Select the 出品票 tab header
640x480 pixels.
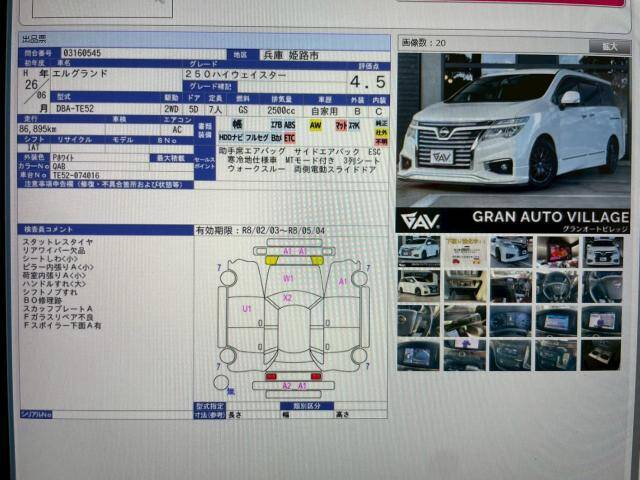coord(35,39)
